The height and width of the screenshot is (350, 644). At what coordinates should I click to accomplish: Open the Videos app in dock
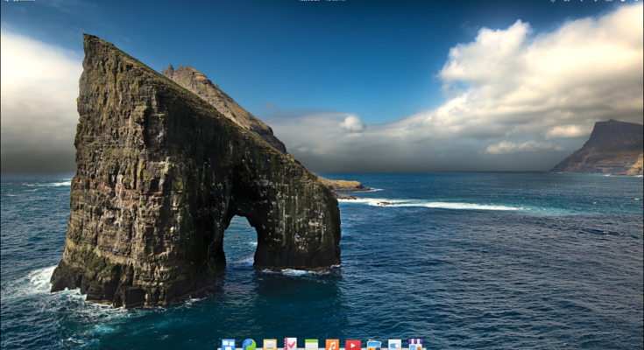[x=353, y=345]
